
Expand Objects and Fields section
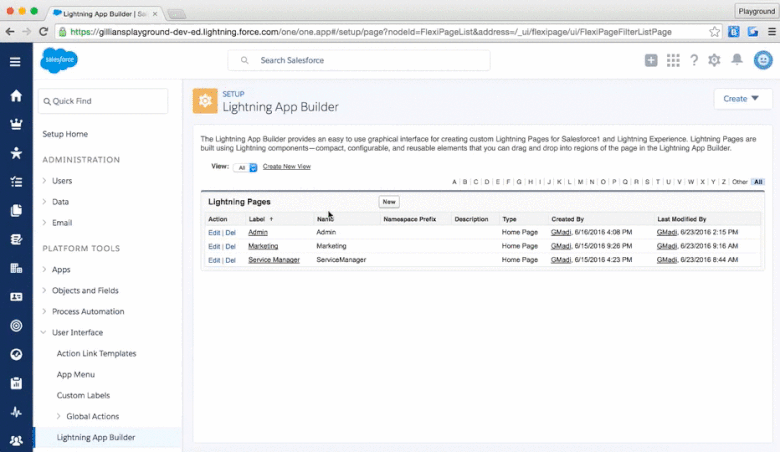coord(44,290)
